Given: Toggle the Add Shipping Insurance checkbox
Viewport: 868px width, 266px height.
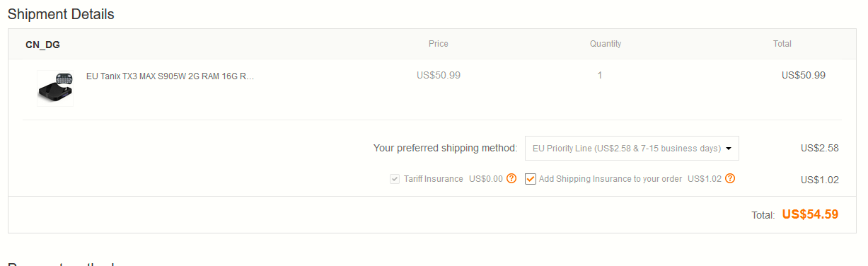Looking at the screenshot, I should 531,179.
